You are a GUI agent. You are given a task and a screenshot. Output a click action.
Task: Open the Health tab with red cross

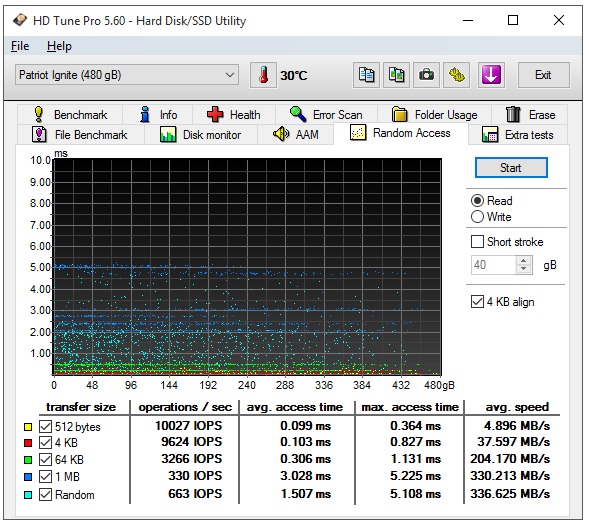(x=234, y=115)
